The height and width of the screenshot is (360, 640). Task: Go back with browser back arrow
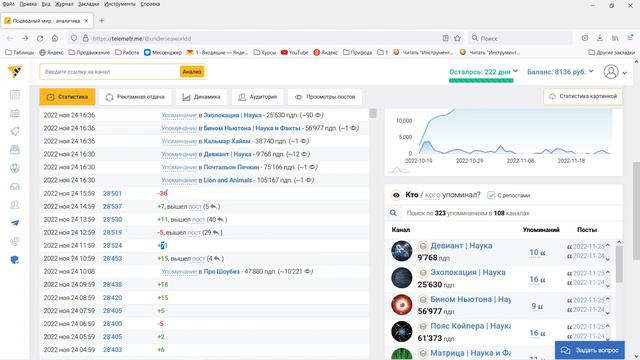[10, 38]
